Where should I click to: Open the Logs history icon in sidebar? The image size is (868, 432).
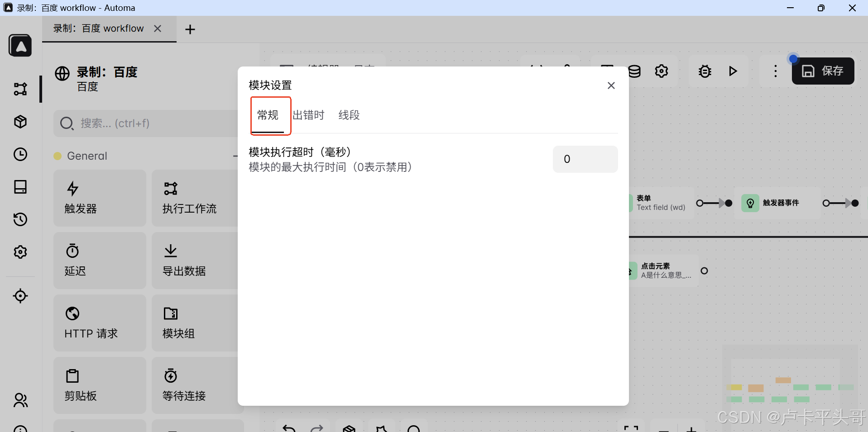click(20, 219)
